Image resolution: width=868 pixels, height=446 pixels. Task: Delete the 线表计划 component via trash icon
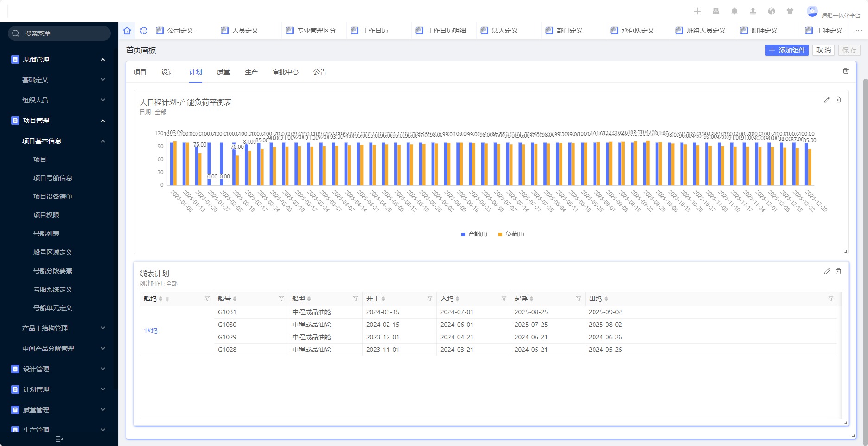838,271
